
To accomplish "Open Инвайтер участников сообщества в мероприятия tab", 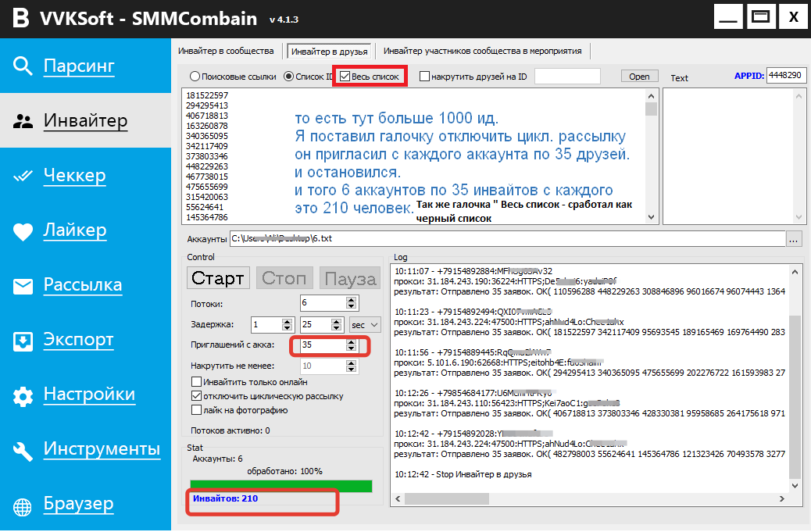I will click(x=482, y=51).
